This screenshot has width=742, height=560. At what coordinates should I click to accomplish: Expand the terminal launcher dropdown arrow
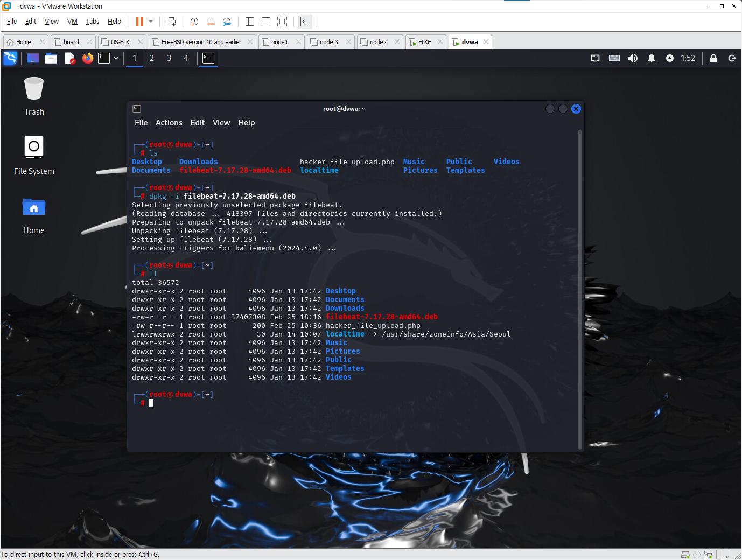tap(116, 58)
